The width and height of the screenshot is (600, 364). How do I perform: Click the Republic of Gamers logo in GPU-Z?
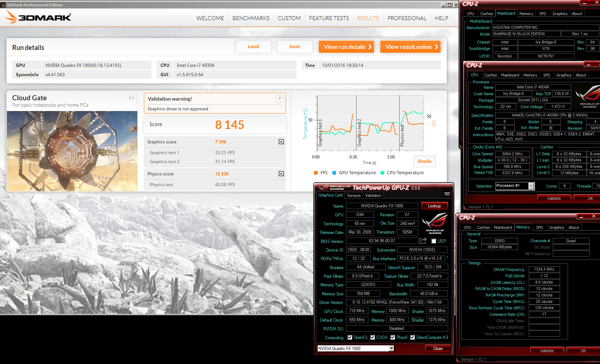tap(435, 224)
